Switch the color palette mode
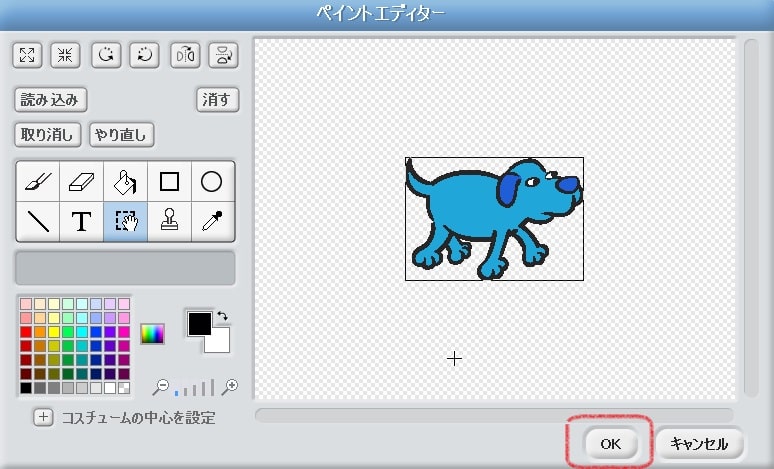774x469 pixels. [152, 334]
